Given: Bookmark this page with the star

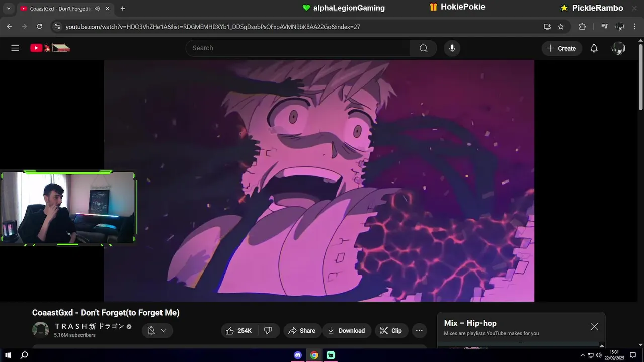Looking at the screenshot, I should pos(561,27).
